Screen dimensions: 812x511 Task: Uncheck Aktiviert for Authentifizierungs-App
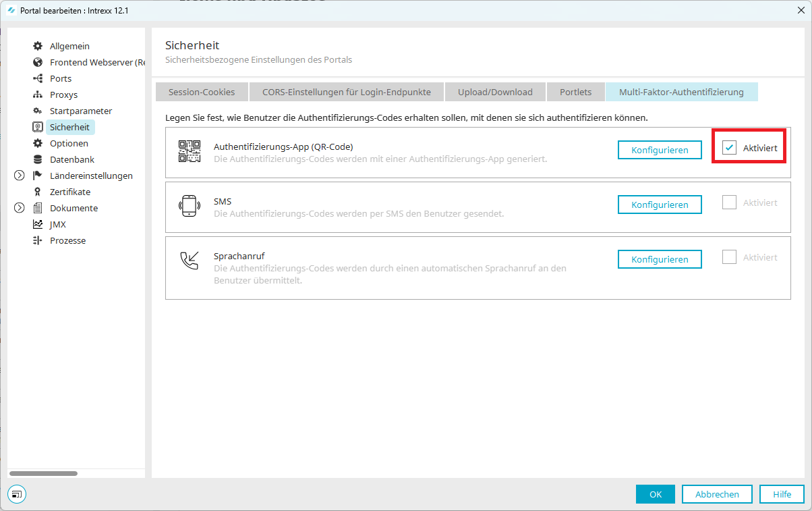729,148
